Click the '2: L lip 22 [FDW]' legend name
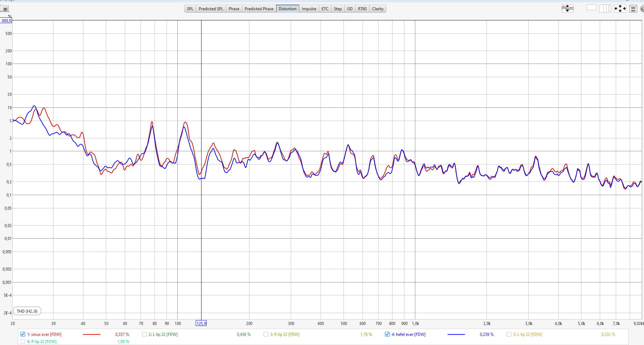Viewport: 644px width, 345px height. click(x=163, y=334)
